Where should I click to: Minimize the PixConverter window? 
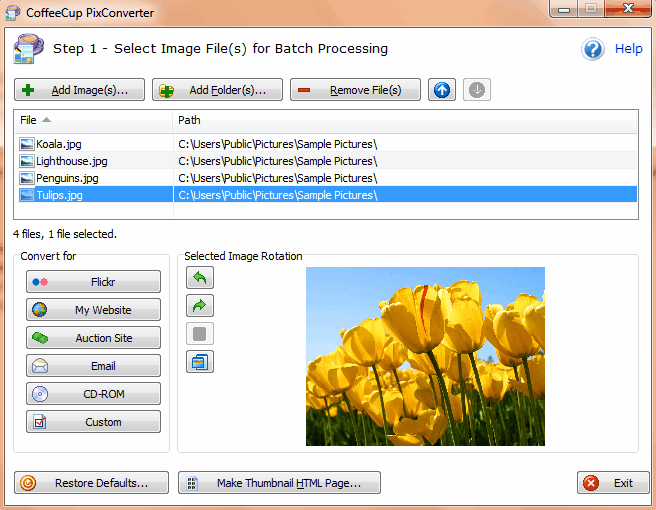click(564, 8)
